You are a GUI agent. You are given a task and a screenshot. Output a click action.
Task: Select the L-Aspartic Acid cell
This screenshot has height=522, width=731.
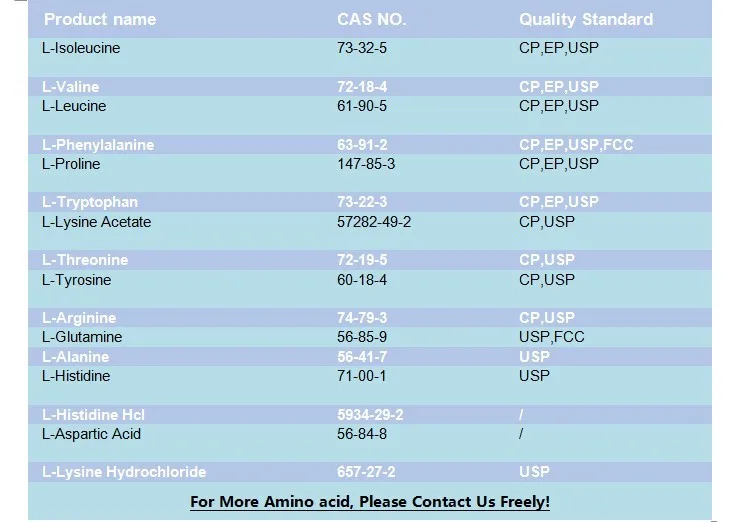click(91, 434)
